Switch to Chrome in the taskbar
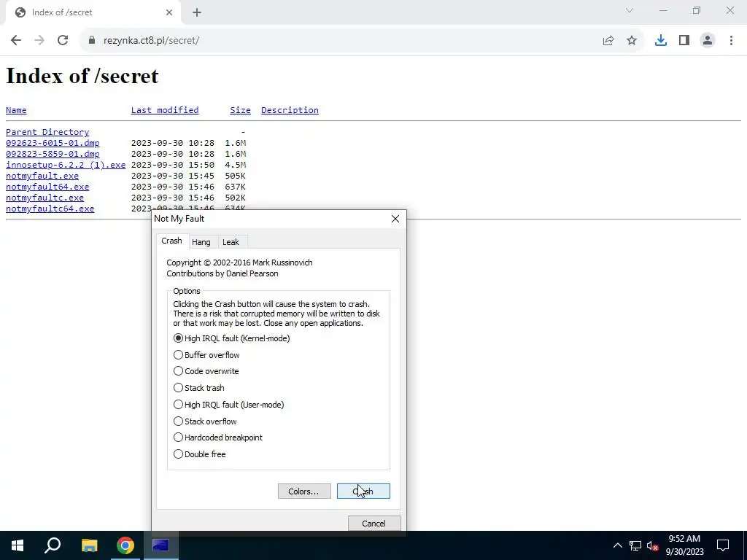The image size is (747, 560). pyautogui.click(x=125, y=545)
